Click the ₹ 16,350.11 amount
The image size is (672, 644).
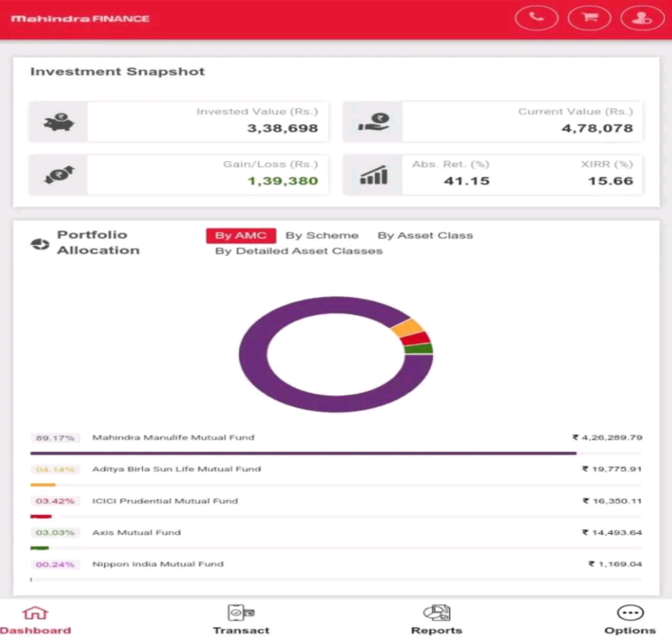tap(612, 501)
